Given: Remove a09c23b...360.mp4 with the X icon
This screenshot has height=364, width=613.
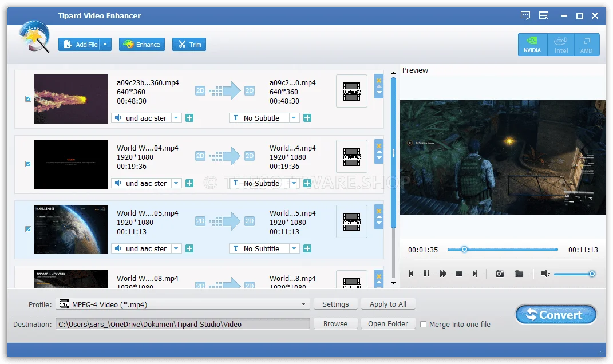Looking at the screenshot, I should point(379,81).
